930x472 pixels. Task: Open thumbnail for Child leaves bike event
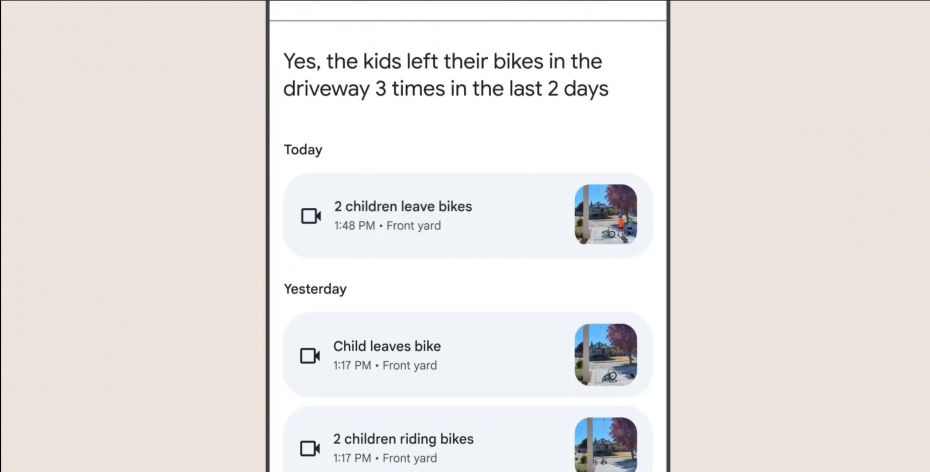point(606,355)
